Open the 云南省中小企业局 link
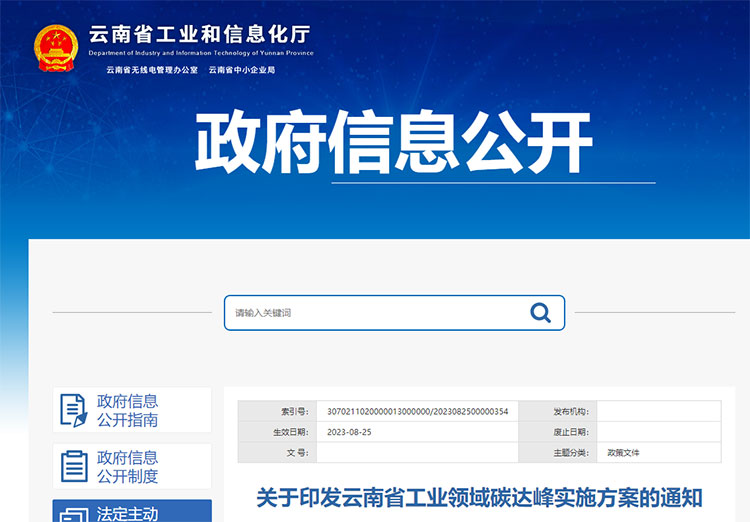 [x=241, y=70]
